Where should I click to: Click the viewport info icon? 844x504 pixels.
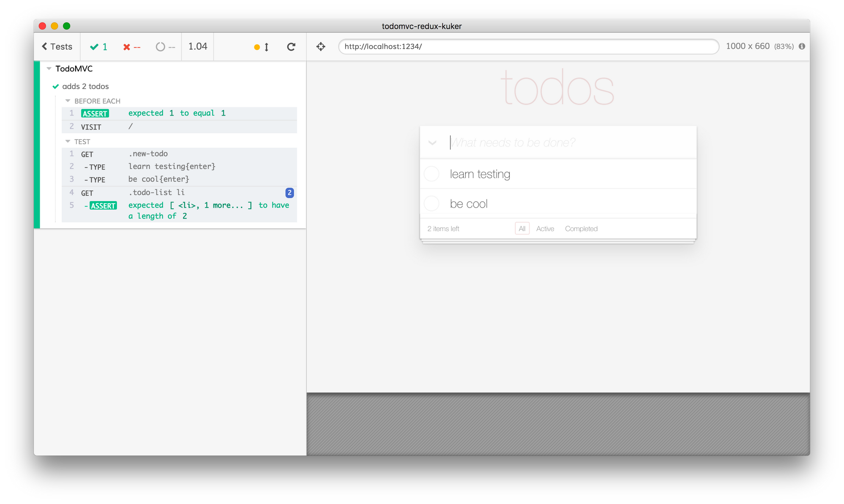click(x=802, y=46)
